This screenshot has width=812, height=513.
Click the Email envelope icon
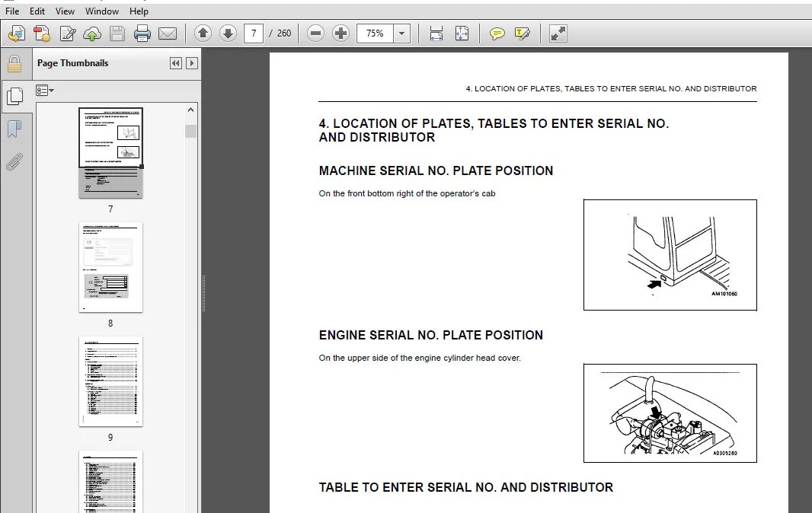pos(168,33)
